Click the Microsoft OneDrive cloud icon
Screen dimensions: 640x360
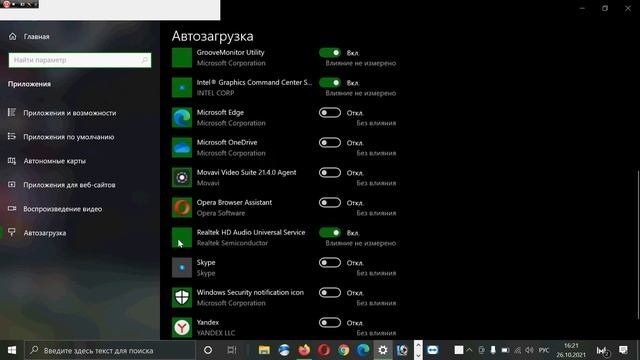(x=182, y=147)
